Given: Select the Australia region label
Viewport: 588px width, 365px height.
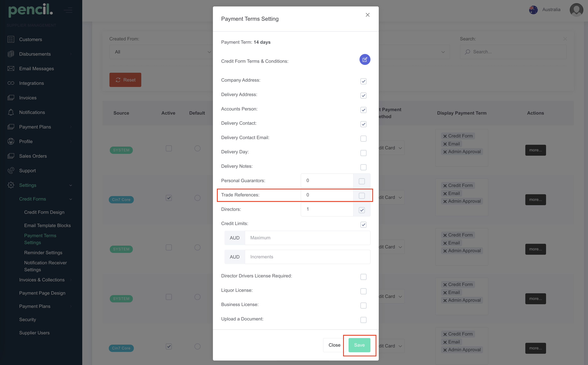Looking at the screenshot, I should pos(551,10).
